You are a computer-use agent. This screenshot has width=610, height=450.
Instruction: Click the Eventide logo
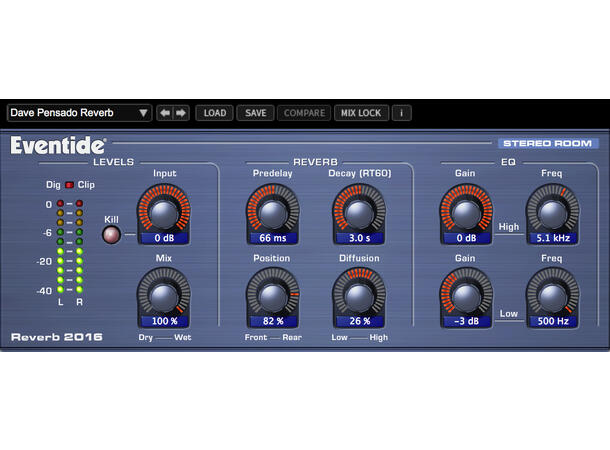coord(58,145)
